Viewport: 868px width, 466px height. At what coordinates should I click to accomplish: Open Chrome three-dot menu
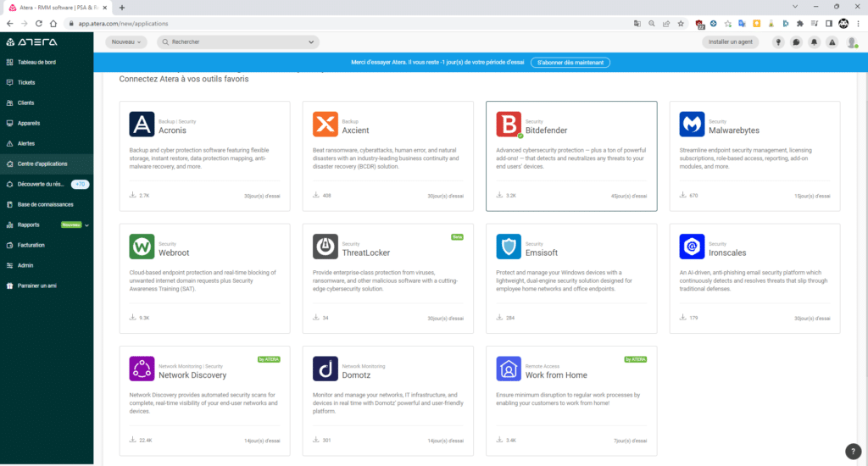(x=858, y=23)
